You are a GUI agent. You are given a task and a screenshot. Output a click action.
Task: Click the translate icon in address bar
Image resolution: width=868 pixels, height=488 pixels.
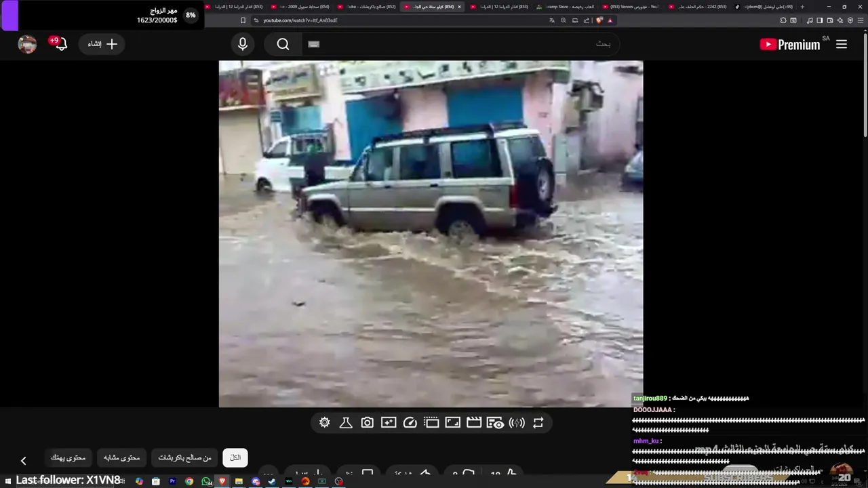tap(552, 20)
